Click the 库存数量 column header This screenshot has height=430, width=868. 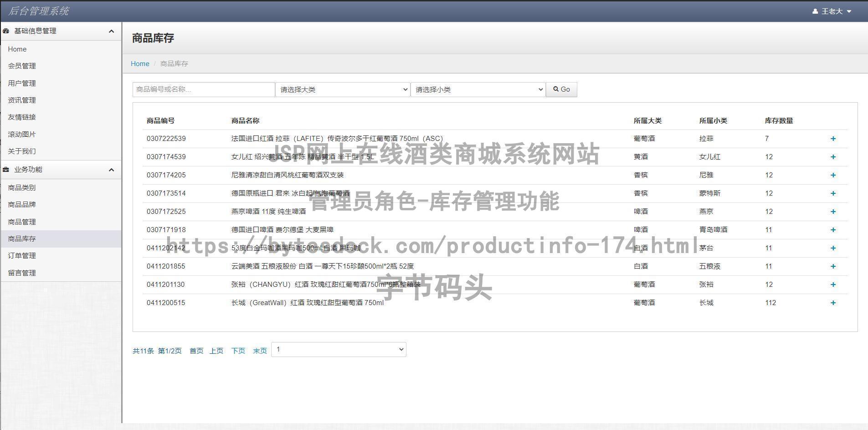[x=779, y=121]
